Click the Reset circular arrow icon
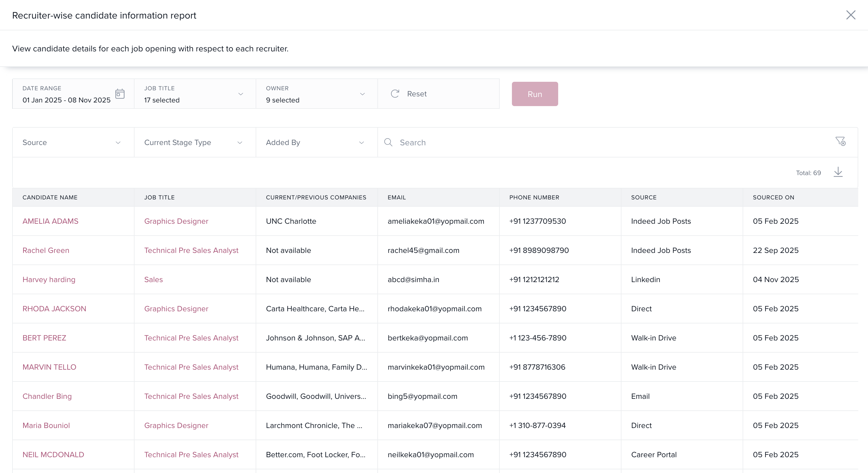Screen dimensions: 868x473 point(395,94)
